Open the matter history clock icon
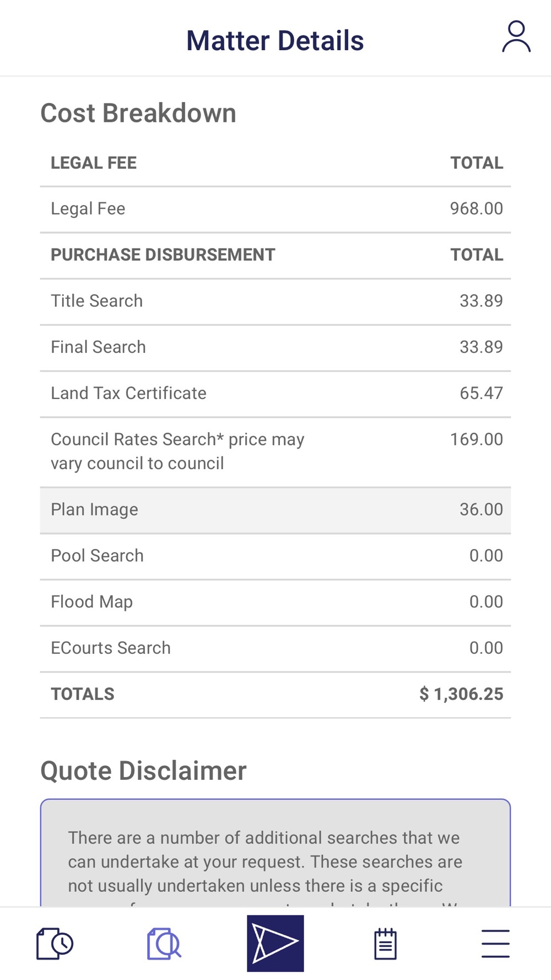This screenshot has width=551, height=980. 55,944
